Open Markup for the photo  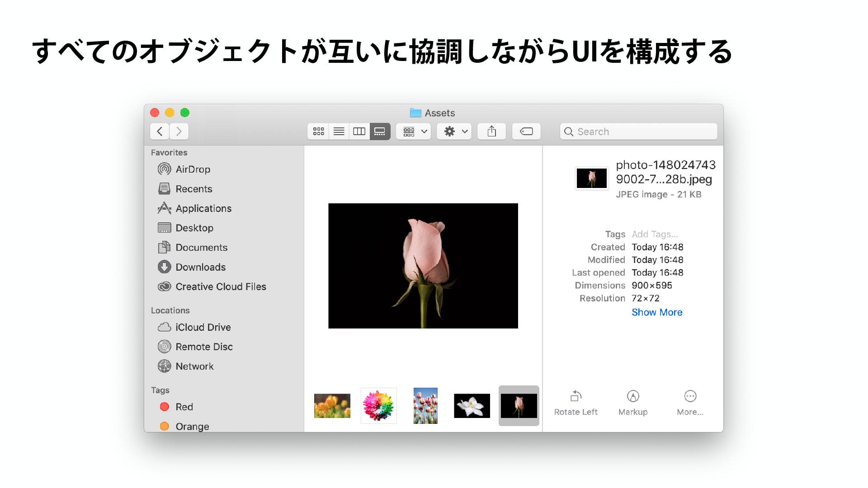[632, 396]
